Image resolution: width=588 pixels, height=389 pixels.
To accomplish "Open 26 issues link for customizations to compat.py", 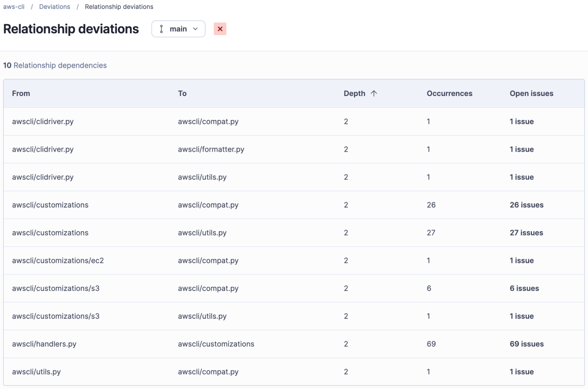I will coord(527,205).
